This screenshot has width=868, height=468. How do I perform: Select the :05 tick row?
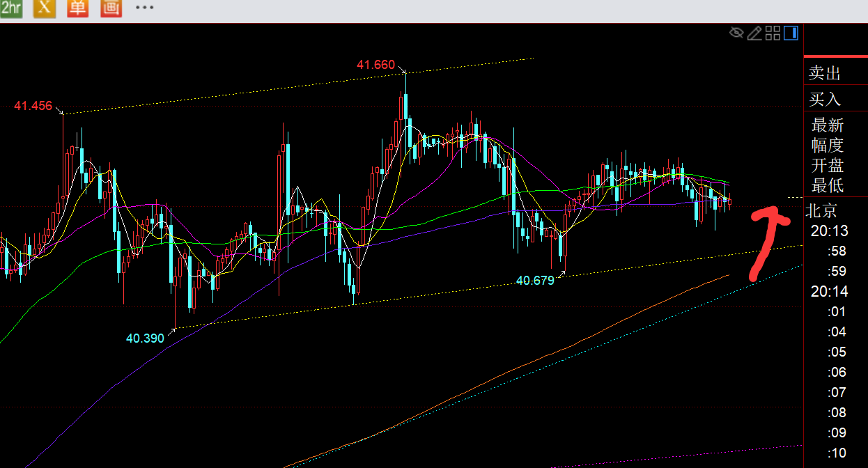point(837,352)
